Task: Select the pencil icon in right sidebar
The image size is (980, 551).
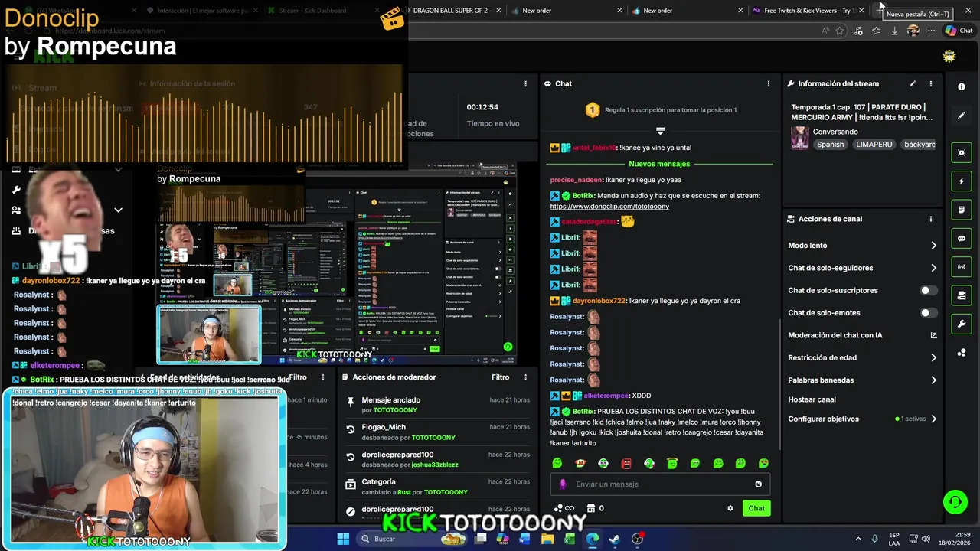Action: tap(962, 116)
